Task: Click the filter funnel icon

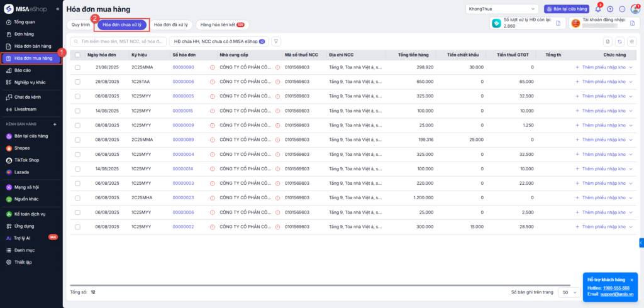Action: [275, 41]
